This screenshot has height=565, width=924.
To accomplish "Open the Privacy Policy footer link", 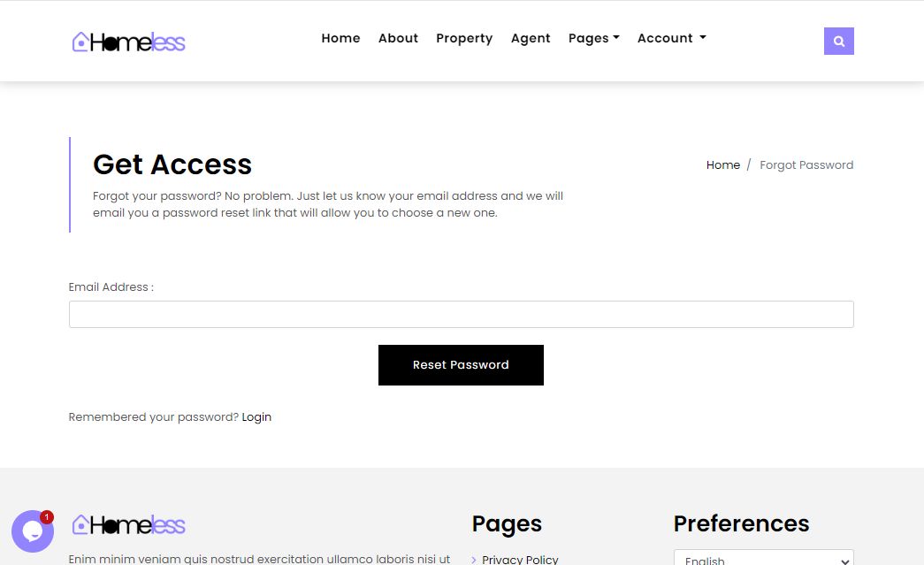I will [520, 559].
